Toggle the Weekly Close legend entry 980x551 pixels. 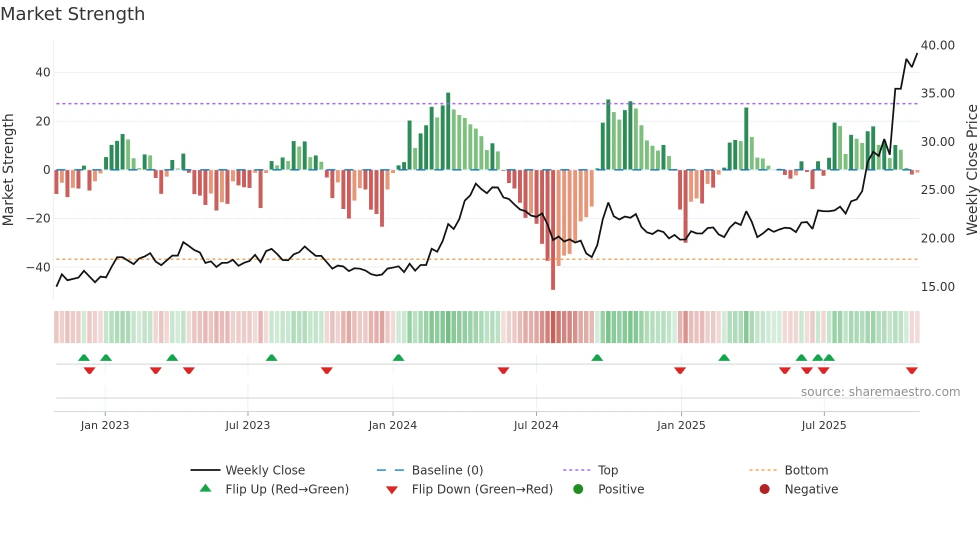[x=248, y=470]
